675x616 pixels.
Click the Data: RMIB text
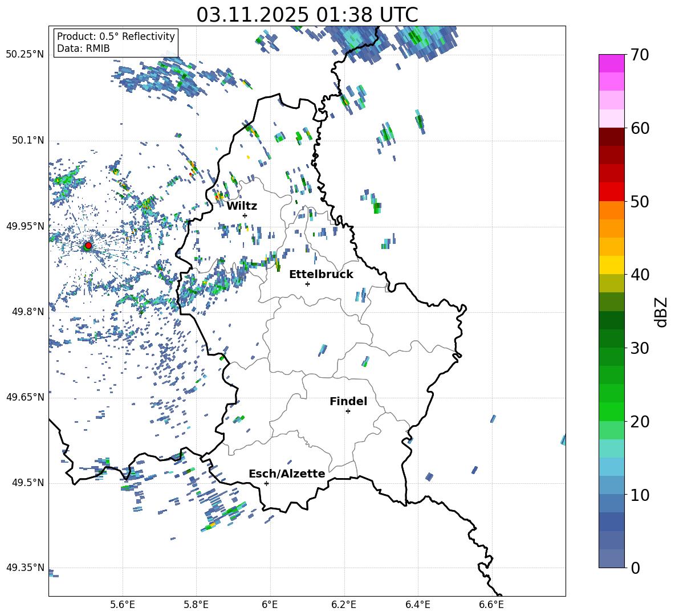tap(83, 48)
